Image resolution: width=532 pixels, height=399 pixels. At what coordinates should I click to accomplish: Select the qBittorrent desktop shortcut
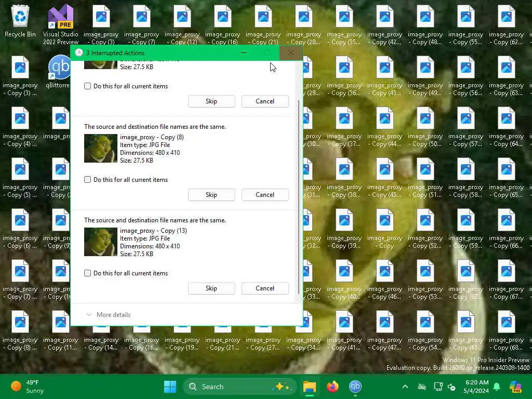[x=59, y=72]
